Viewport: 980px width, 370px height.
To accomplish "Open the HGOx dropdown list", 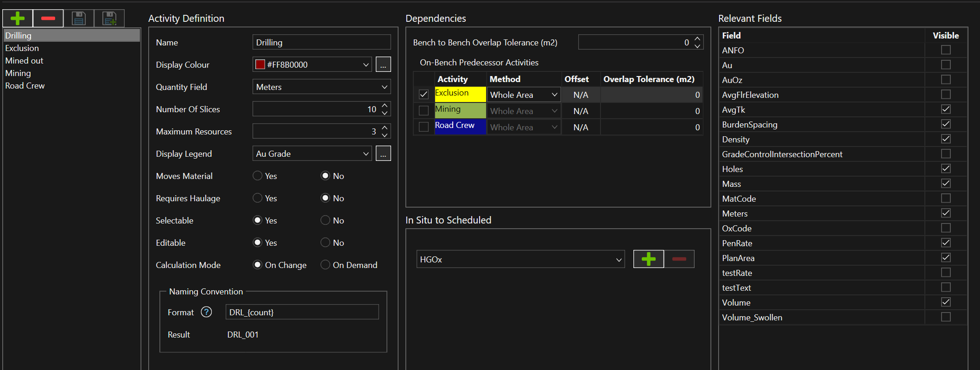I will click(619, 260).
